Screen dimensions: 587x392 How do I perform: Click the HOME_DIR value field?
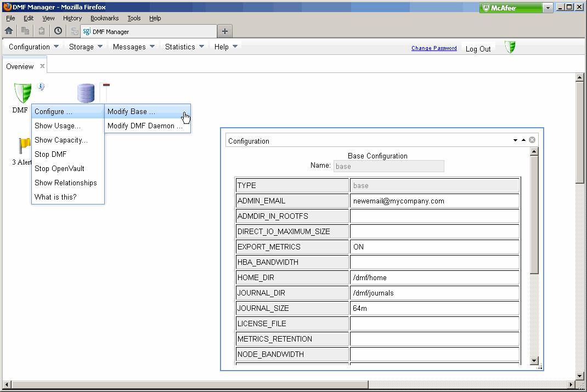[x=434, y=277]
